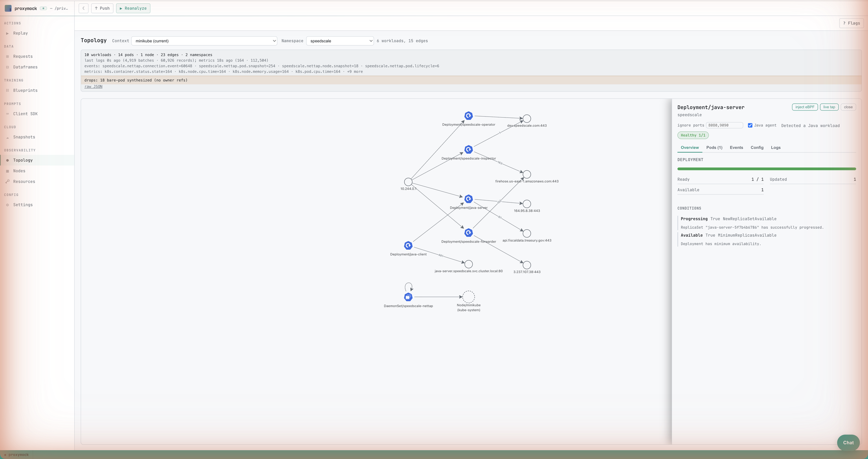This screenshot has width=868, height=459.
Task: Select the DaemonSet/speedscale-nettap node icon
Action: tap(408, 297)
